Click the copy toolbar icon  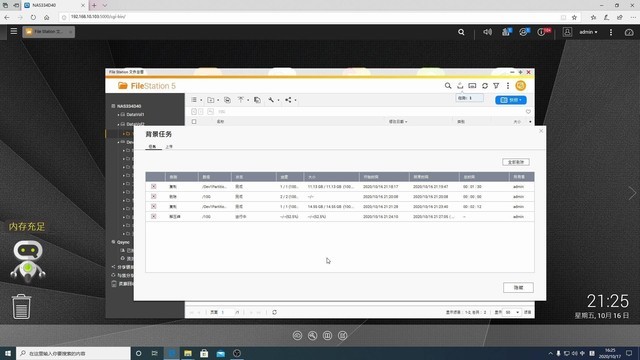(227, 100)
